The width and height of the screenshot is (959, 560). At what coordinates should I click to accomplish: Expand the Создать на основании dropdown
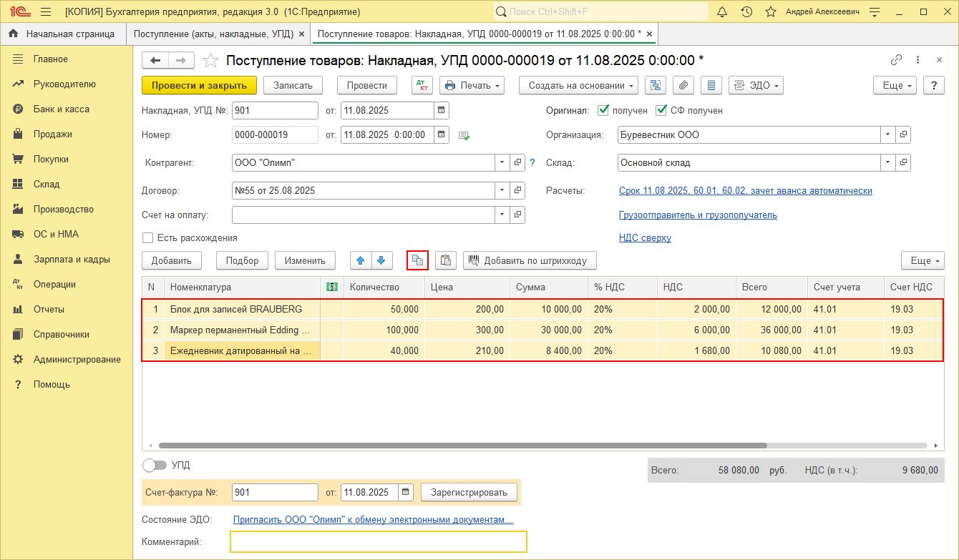(x=583, y=85)
